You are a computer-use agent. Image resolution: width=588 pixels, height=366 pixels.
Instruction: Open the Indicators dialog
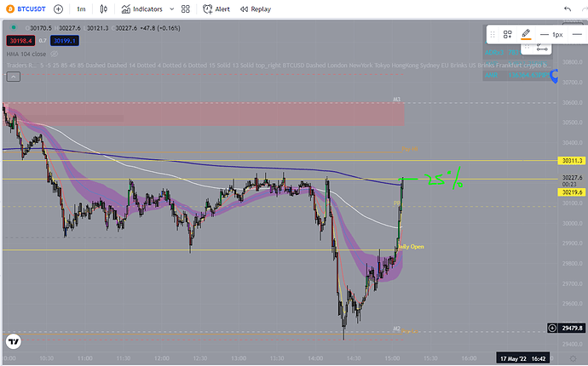pos(142,9)
